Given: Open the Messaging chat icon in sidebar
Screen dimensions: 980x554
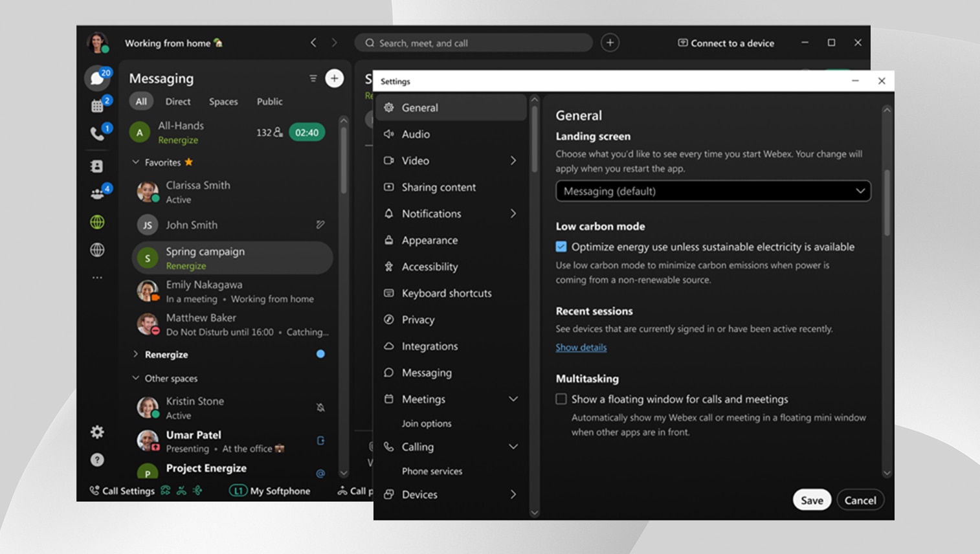Looking at the screenshot, I should click(97, 78).
